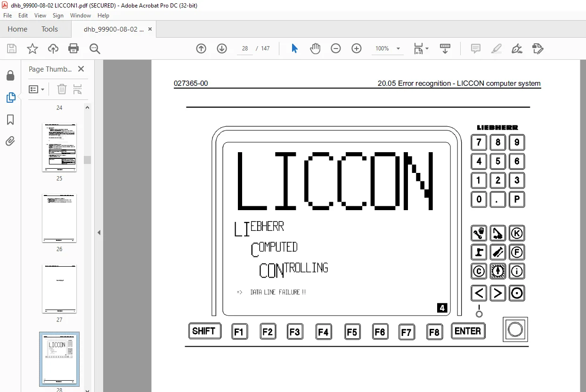
Task: Click the DATA LINE FAILURE text
Action: click(x=278, y=292)
